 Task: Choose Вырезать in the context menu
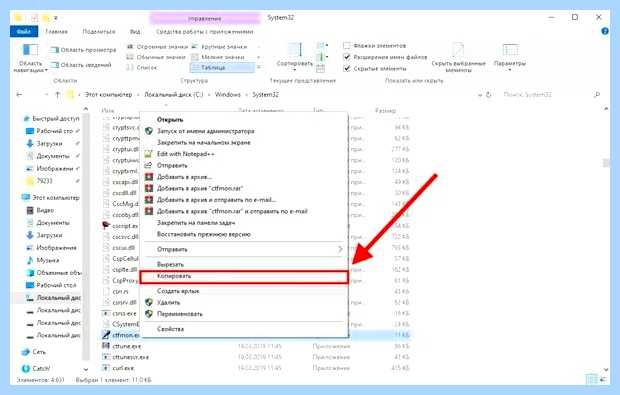tap(170, 264)
